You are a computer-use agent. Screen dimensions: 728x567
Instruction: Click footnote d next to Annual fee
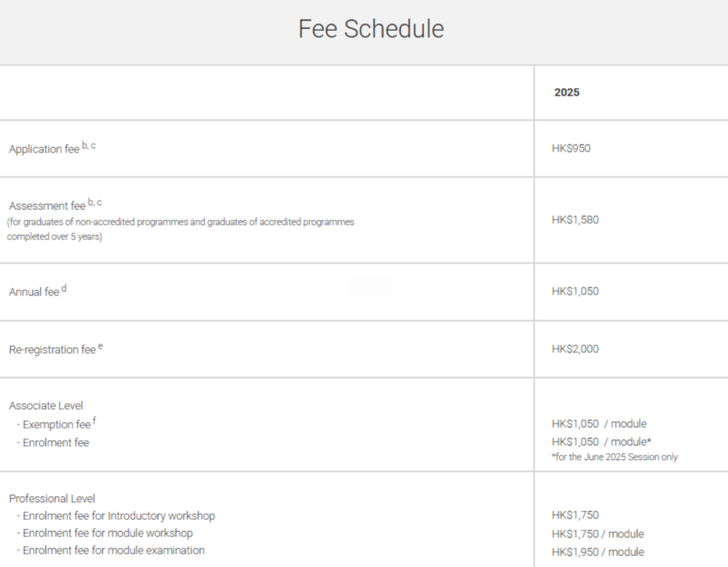pos(64,288)
